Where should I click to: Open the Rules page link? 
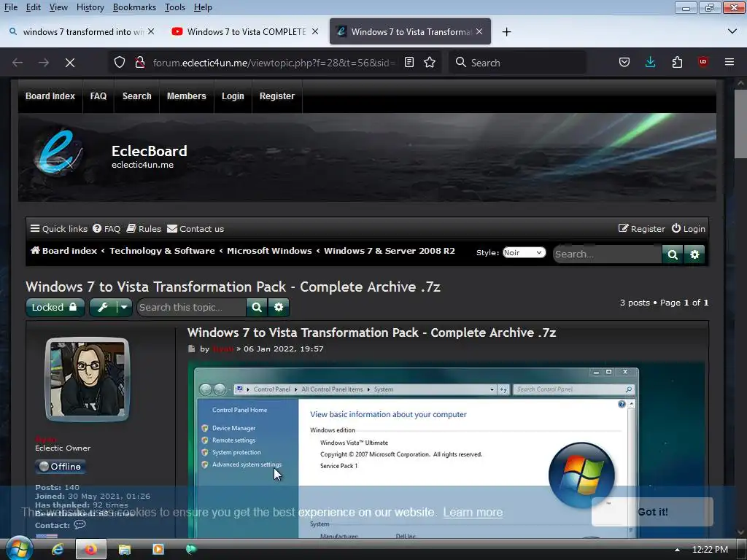(x=144, y=228)
